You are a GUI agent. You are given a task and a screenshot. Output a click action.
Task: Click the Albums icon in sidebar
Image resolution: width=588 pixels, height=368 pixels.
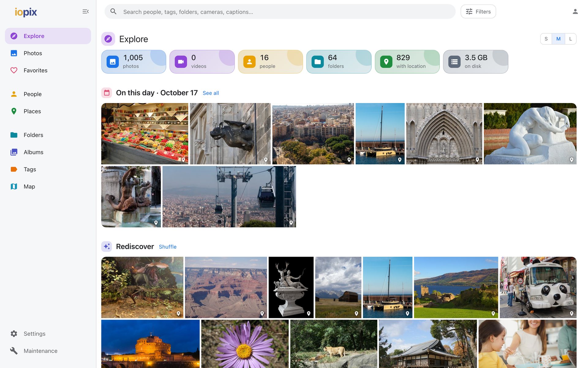[x=14, y=152]
